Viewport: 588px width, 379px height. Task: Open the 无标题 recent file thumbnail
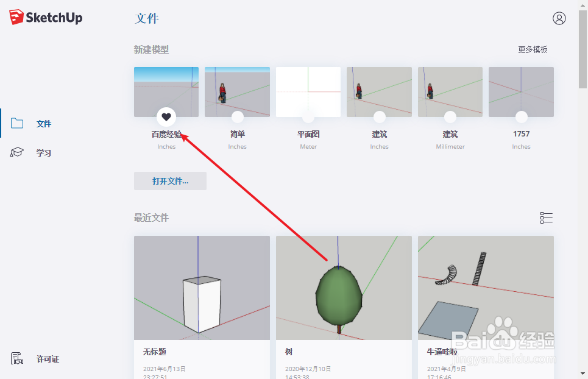click(x=202, y=288)
